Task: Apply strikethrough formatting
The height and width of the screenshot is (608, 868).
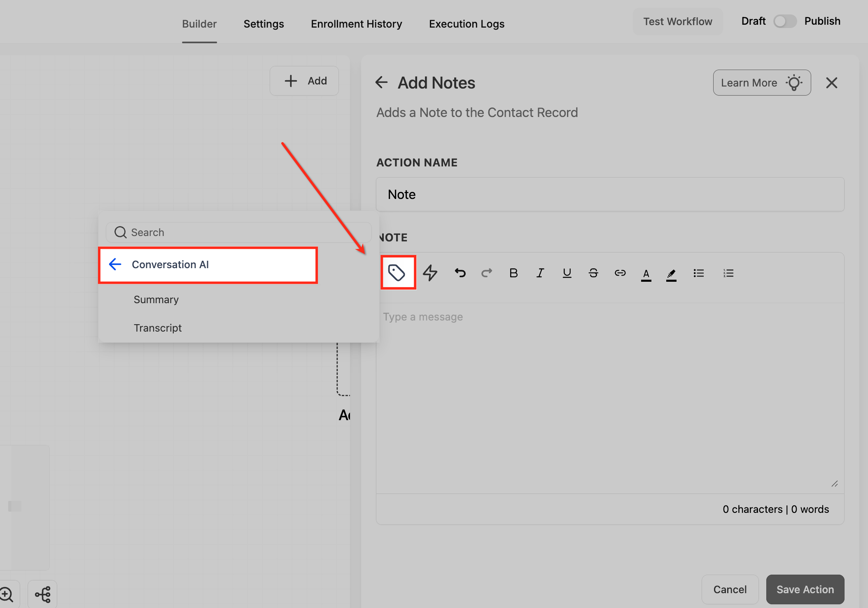Action: [593, 273]
